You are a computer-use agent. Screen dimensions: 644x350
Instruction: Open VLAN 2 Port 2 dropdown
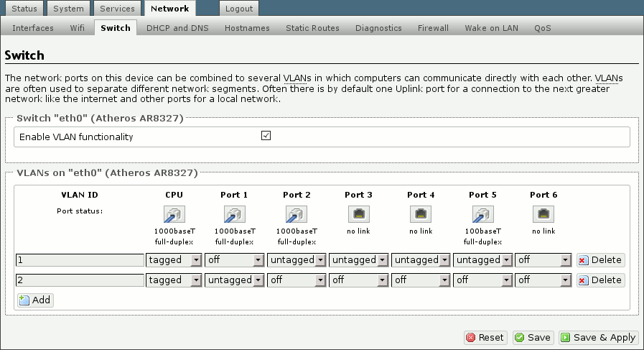point(297,280)
